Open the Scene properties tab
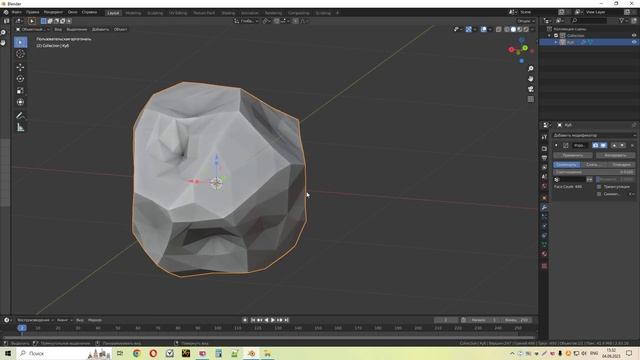Screen dimensions: 640x360 click(x=544, y=177)
